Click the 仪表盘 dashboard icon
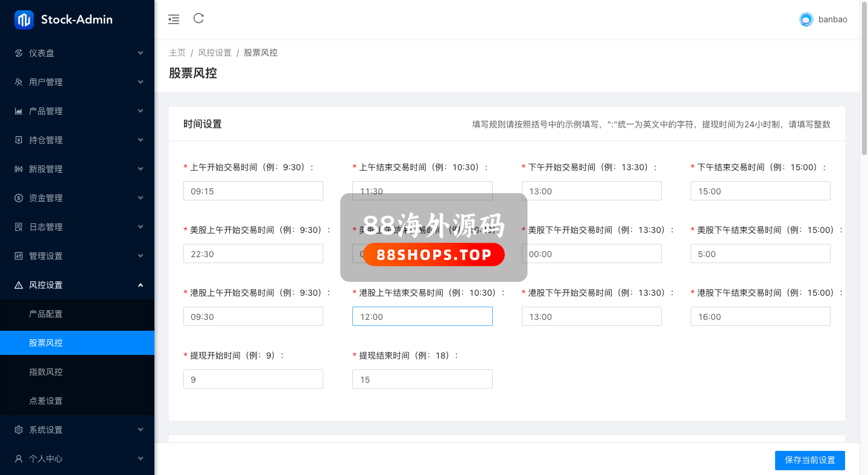The image size is (868, 475). (x=19, y=53)
